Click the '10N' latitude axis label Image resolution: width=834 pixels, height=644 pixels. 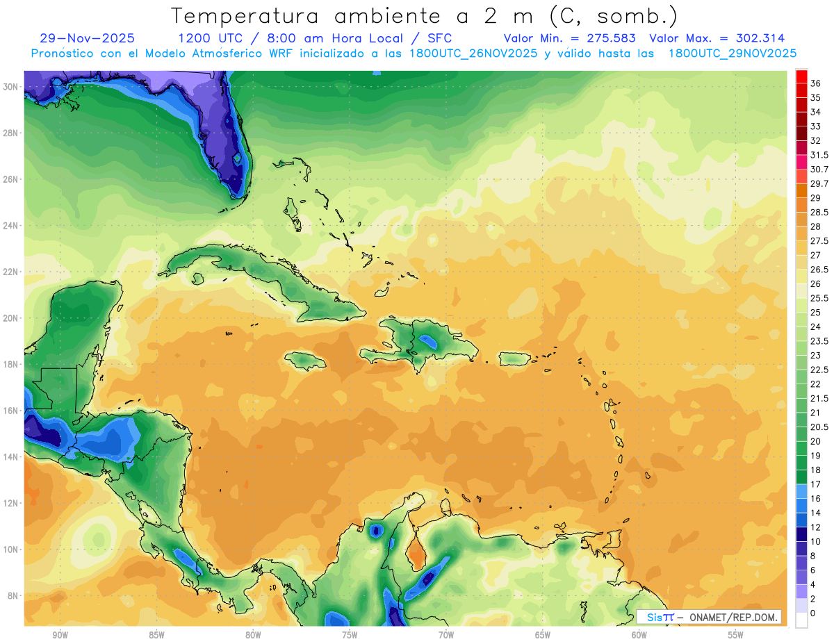coord(10,550)
